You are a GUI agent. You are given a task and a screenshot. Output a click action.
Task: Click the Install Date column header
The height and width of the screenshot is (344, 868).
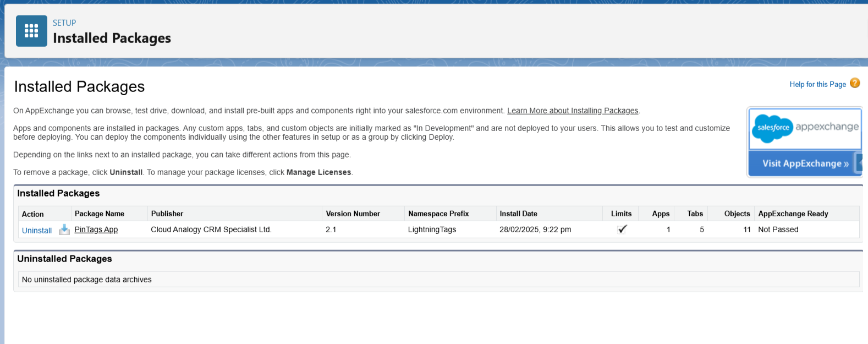[518, 214]
